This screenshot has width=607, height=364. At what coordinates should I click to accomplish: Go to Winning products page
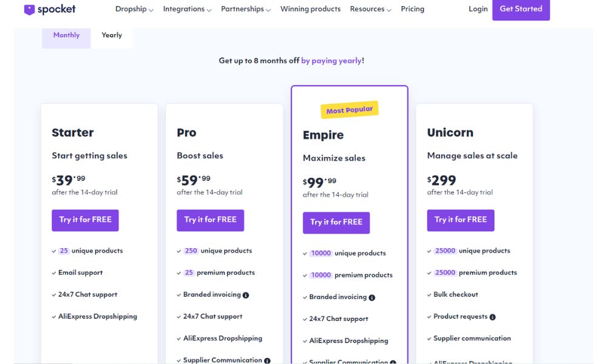tap(310, 9)
